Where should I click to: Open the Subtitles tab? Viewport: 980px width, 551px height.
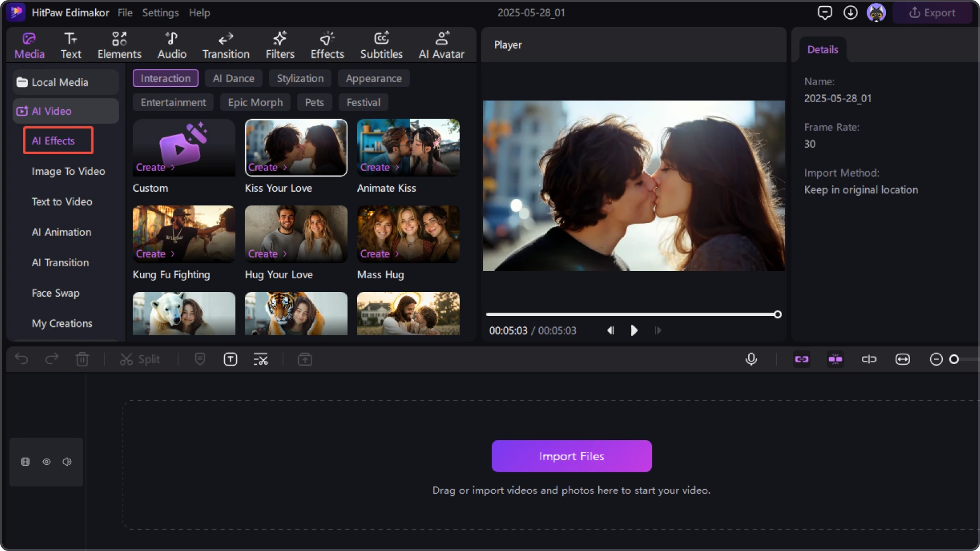(x=381, y=45)
